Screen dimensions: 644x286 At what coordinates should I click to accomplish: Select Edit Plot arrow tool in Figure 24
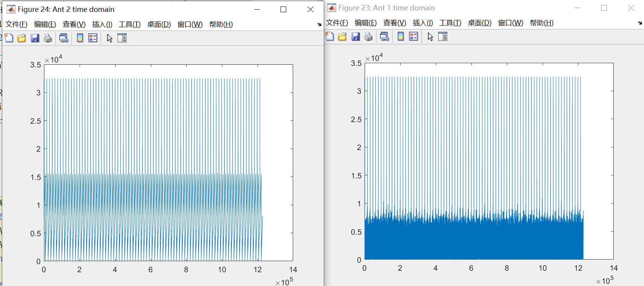click(x=109, y=38)
